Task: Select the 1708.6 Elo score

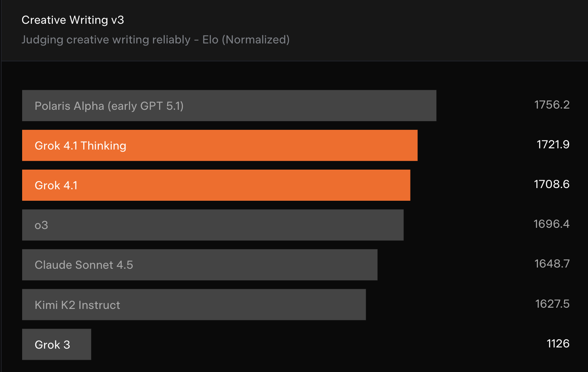Action: coord(552,184)
